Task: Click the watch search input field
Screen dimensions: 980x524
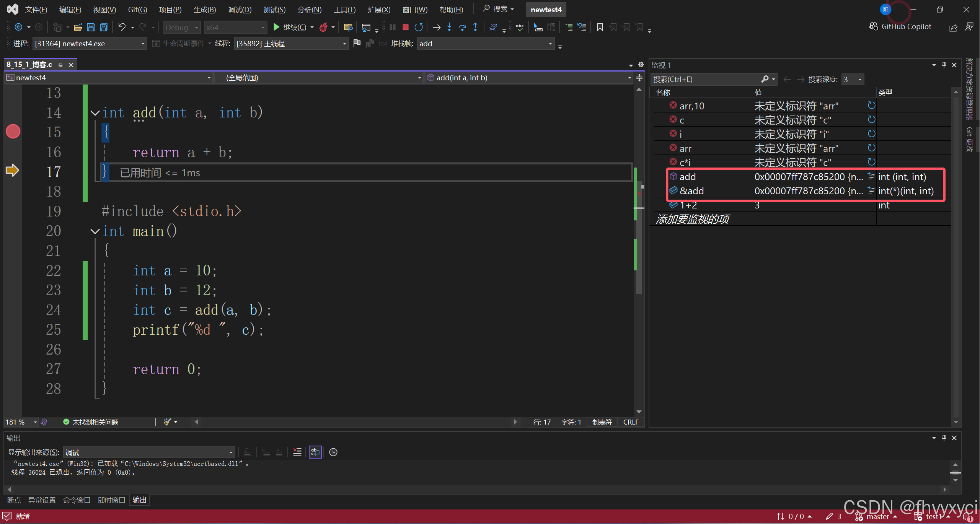Action: (706, 79)
